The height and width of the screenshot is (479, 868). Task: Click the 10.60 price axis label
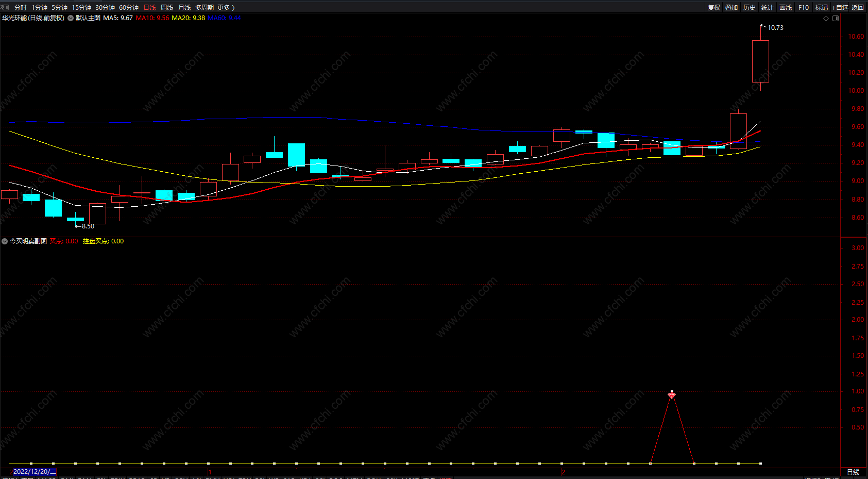tap(856, 37)
